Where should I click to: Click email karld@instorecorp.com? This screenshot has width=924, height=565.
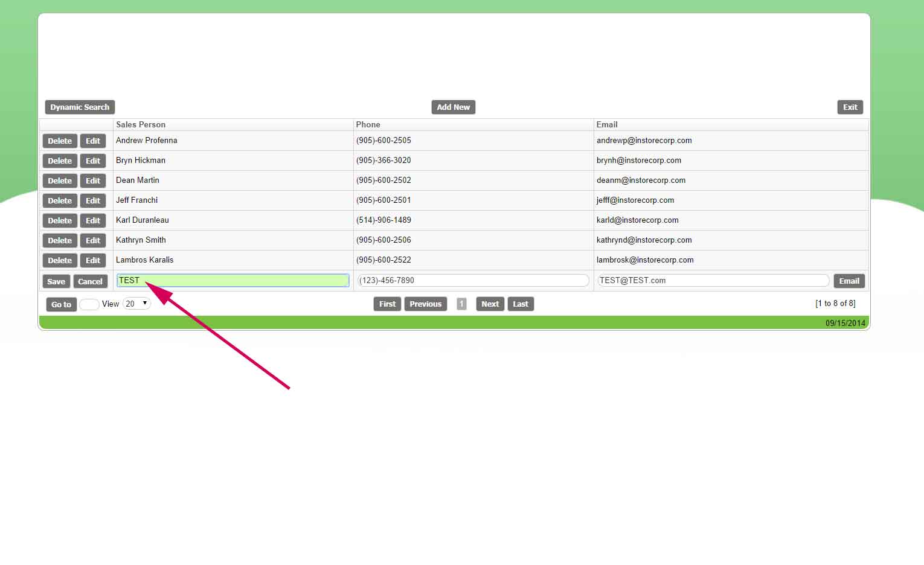click(638, 220)
